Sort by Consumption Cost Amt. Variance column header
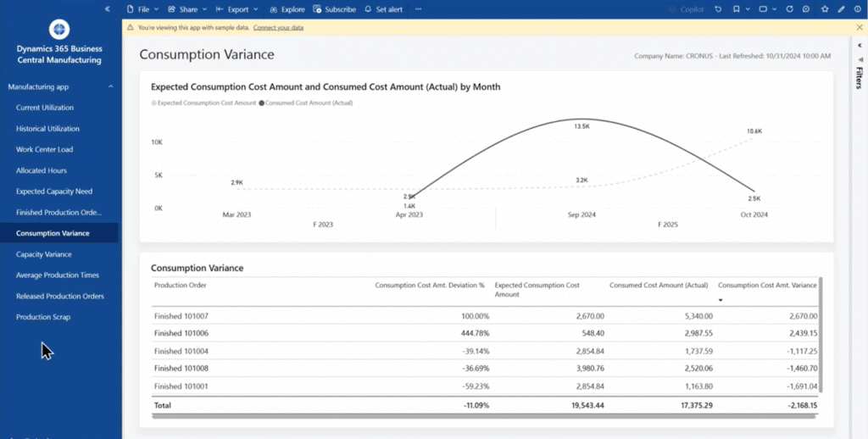The height and width of the screenshot is (439, 868). pyautogui.click(x=766, y=286)
